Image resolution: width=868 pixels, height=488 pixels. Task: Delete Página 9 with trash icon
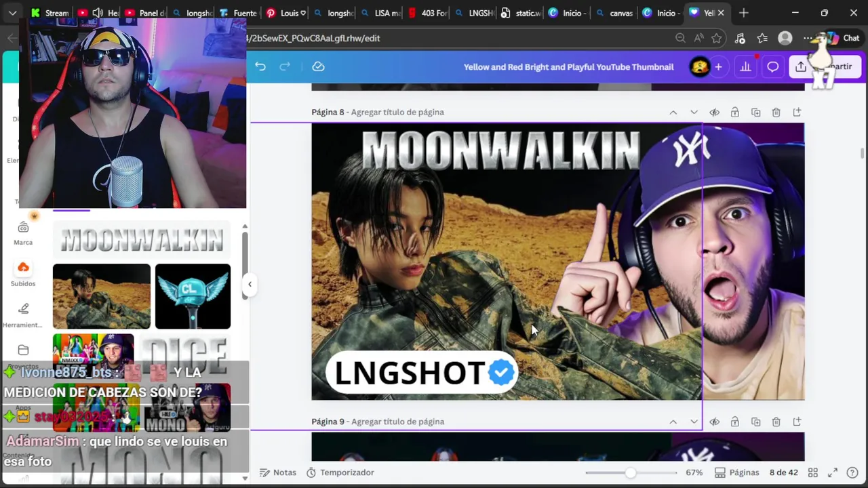(776, 422)
